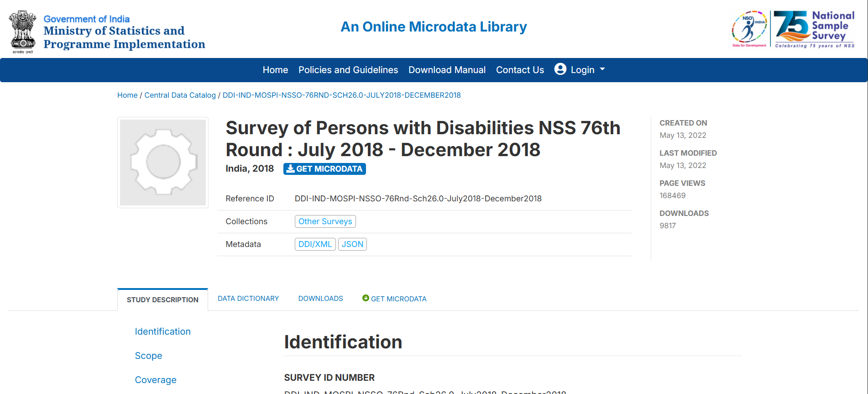Open the Download Manual page
The width and height of the screenshot is (868, 394).
tap(447, 70)
